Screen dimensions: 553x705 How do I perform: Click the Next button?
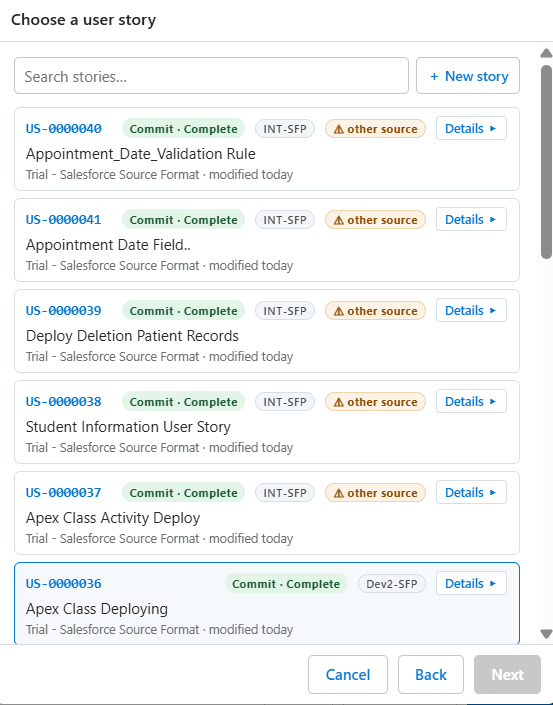click(x=507, y=674)
